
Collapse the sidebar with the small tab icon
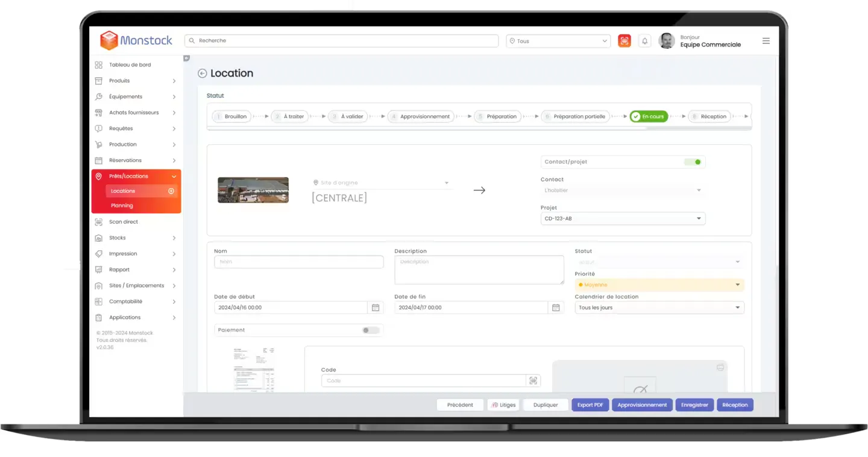click(186, 58)
